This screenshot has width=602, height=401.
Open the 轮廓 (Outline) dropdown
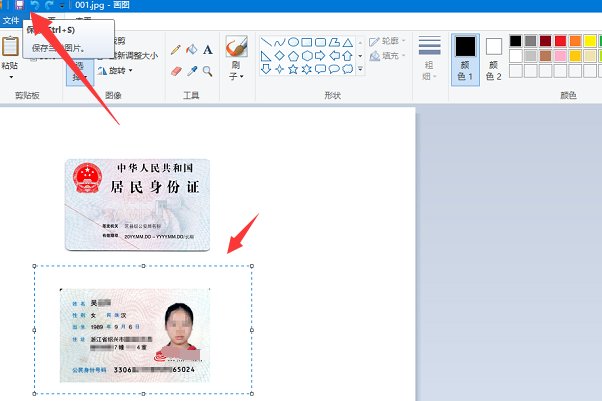point(387,41)
